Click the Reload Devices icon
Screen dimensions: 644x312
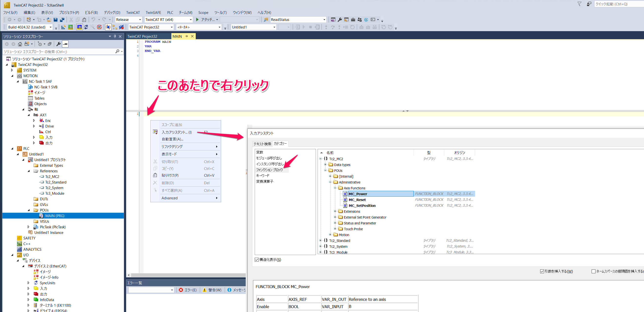tap(86, 27)
